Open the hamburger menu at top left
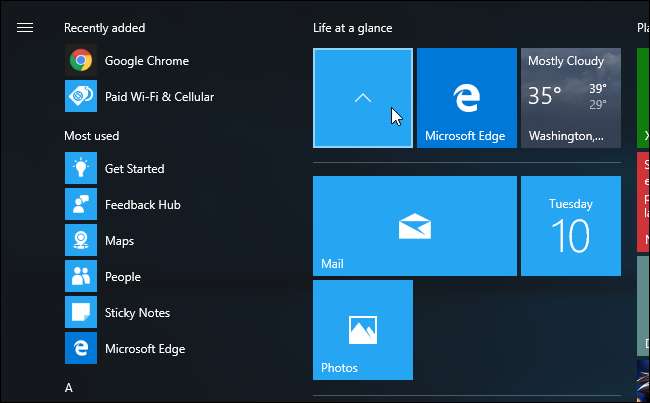Image resolution: width=650 pixels, height=403 pixels. tap(25, 28)
